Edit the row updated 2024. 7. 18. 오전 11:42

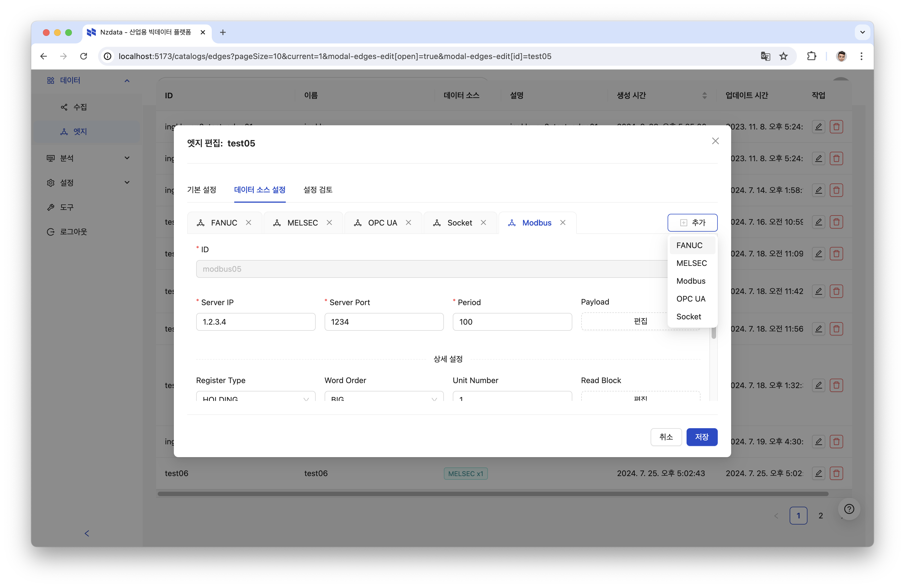point(819,291)
